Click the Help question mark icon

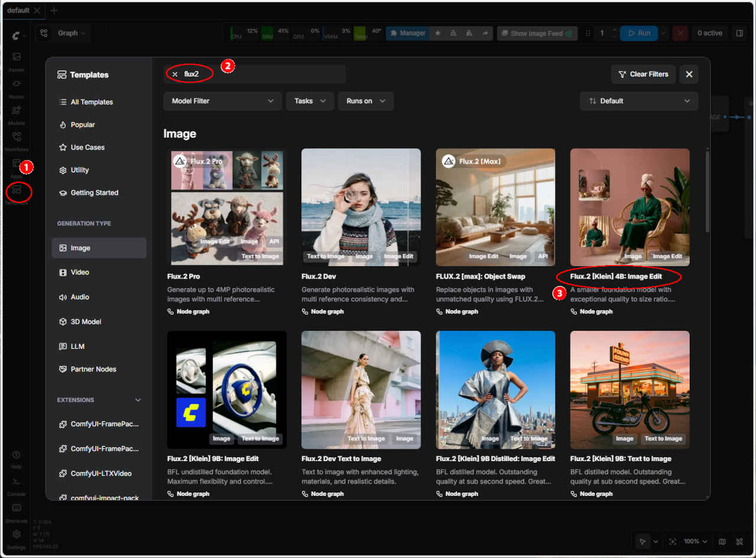tap(17, 455)
